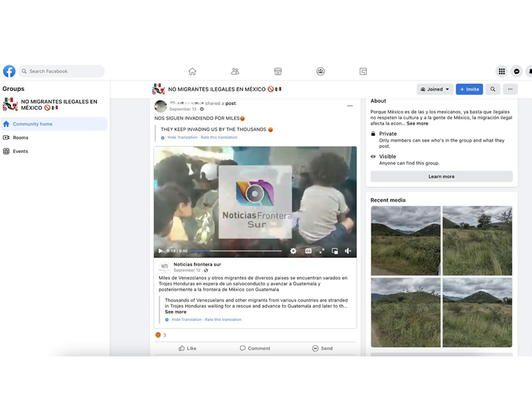
Task: Send the post via Messenger
Action: pyautogui.click(x=322, y=348)
